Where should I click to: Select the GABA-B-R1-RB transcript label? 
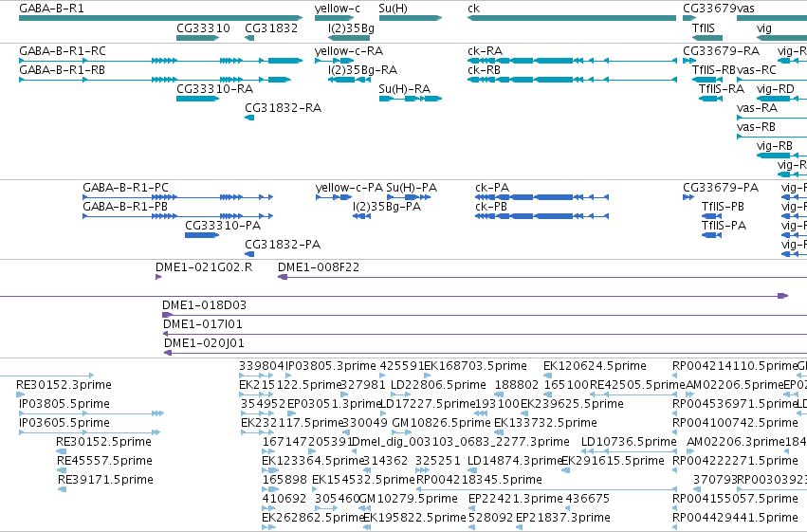[x=62, y=70]
